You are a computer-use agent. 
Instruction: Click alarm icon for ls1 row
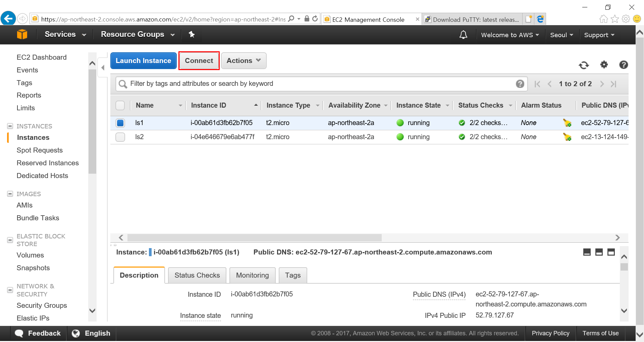[x=567, y=123]
